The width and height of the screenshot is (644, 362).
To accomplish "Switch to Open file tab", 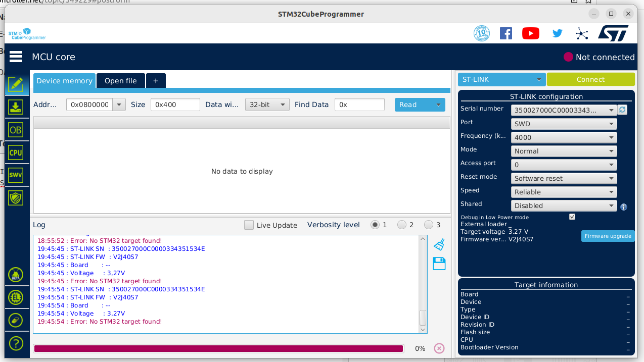I will click(120, 81).
